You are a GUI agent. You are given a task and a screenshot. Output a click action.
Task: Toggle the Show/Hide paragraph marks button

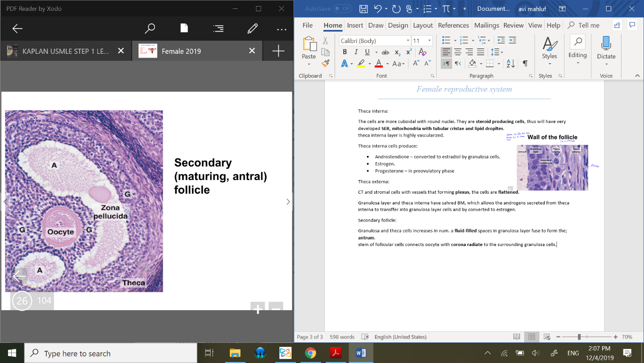pyautogui.click(x=525, y=64)
